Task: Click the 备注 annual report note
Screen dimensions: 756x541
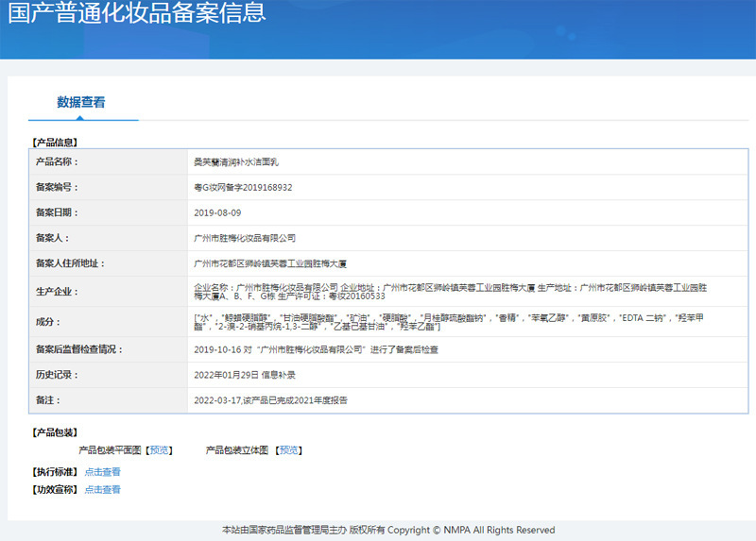Action: (x=270, y=400)
